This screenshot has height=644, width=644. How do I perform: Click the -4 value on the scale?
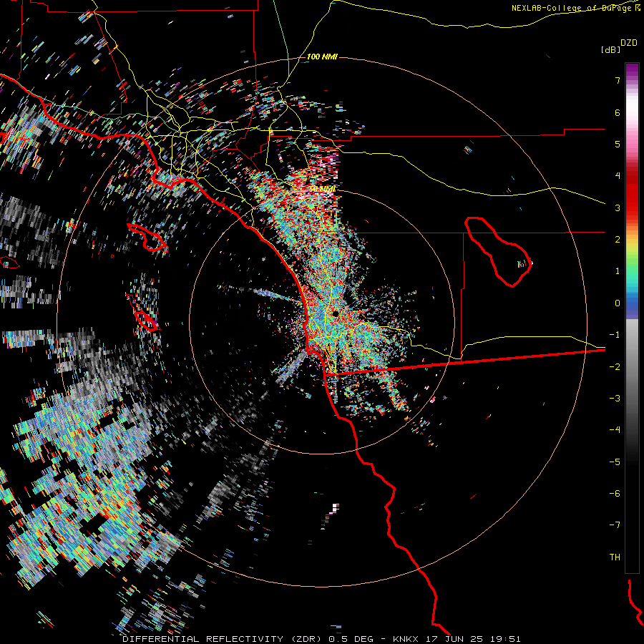615,430
